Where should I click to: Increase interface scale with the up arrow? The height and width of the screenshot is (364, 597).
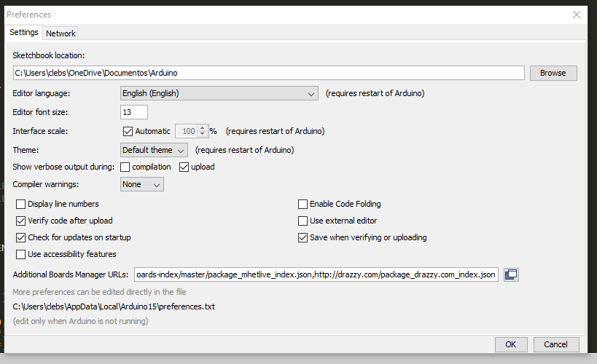pos(203,128)
